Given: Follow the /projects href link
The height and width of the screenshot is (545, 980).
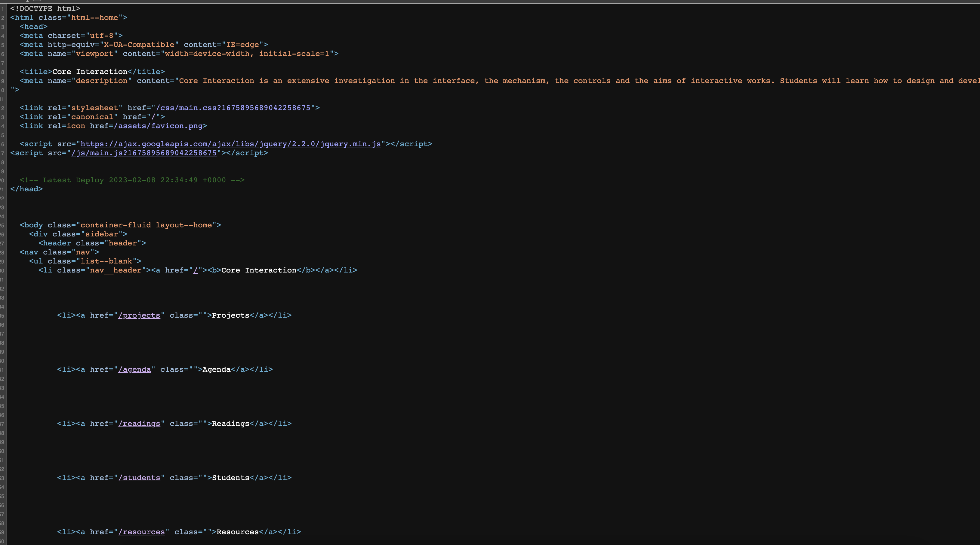Looking at the screenshot, I should pyautogui.click(x=139, y=315).
